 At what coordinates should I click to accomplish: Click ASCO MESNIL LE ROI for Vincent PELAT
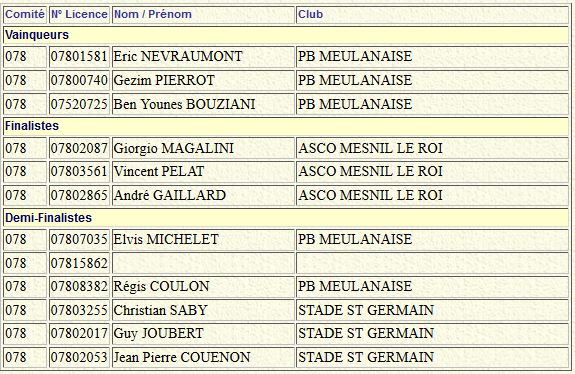coord(370,171)
